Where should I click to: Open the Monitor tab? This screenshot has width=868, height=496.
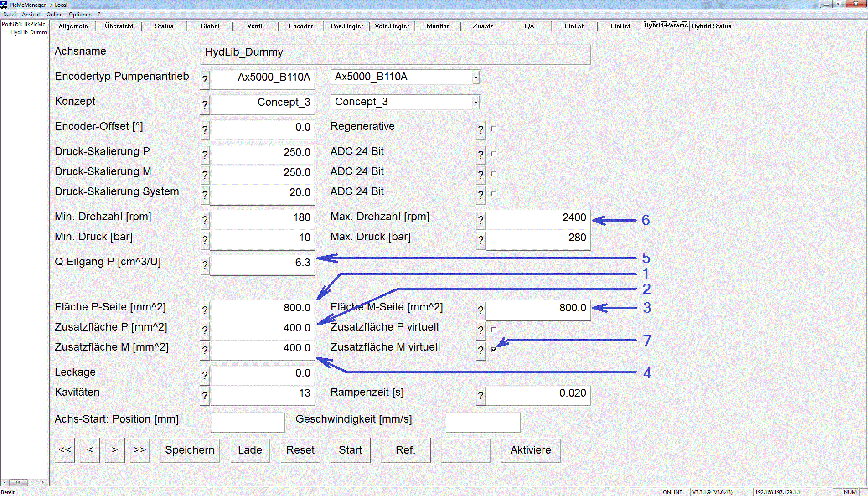click(438, 26)
